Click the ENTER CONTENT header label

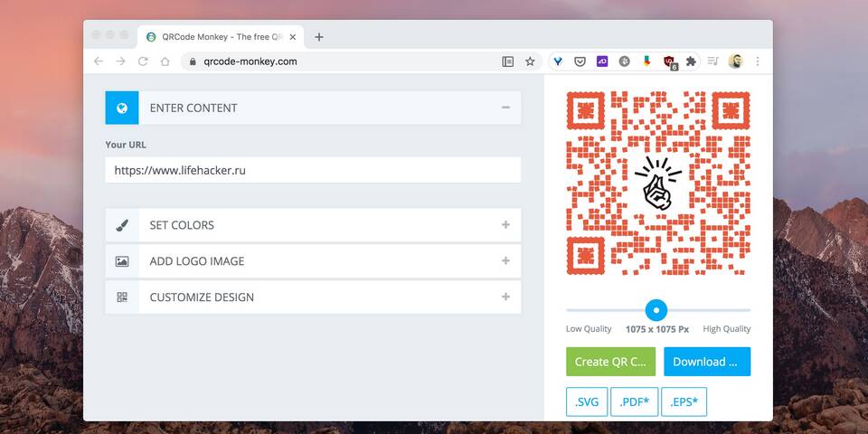193,108
